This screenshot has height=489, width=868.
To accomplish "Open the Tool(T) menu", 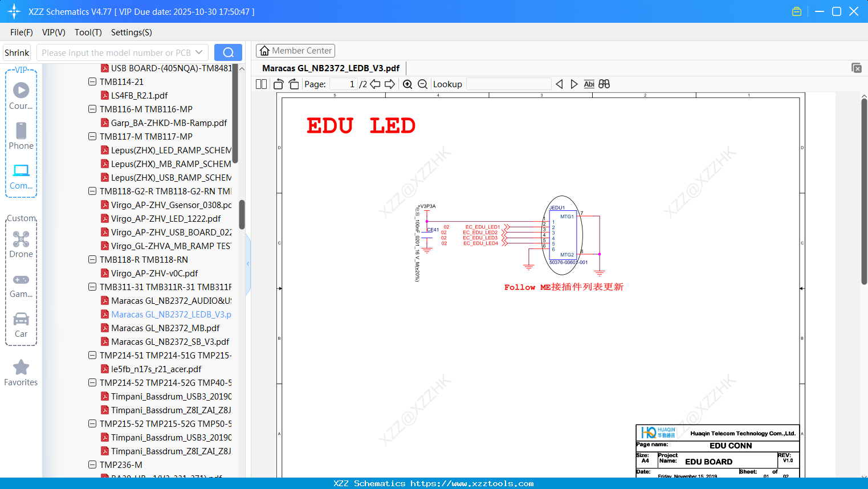I will click(88, 32).
